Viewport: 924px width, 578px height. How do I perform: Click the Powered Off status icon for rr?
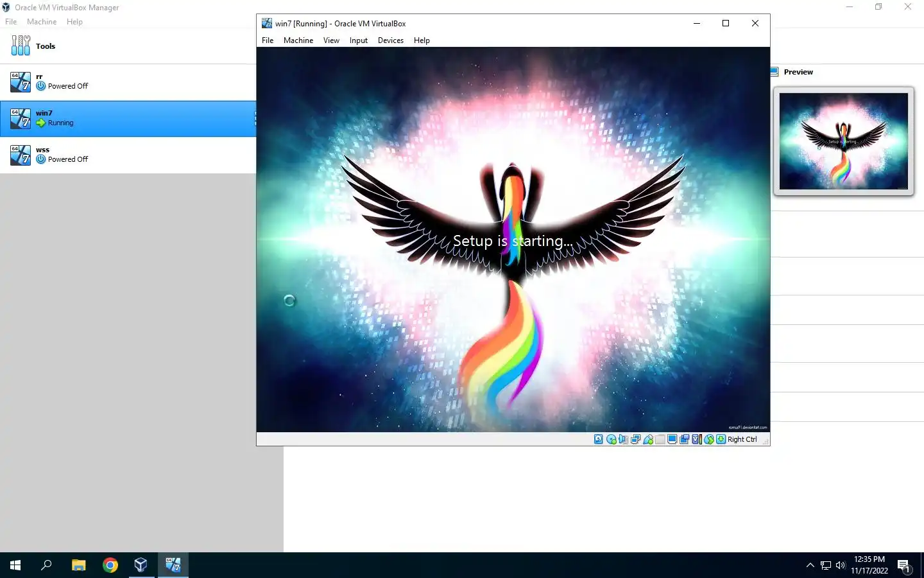pyautogui.click(x=41, y=86)
